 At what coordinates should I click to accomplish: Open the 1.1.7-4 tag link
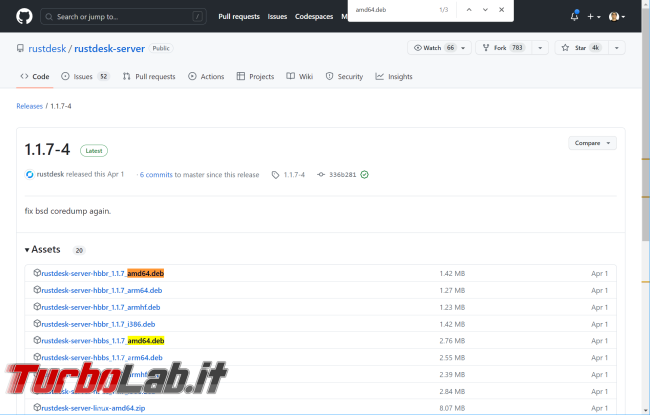(x=289, y=175)
